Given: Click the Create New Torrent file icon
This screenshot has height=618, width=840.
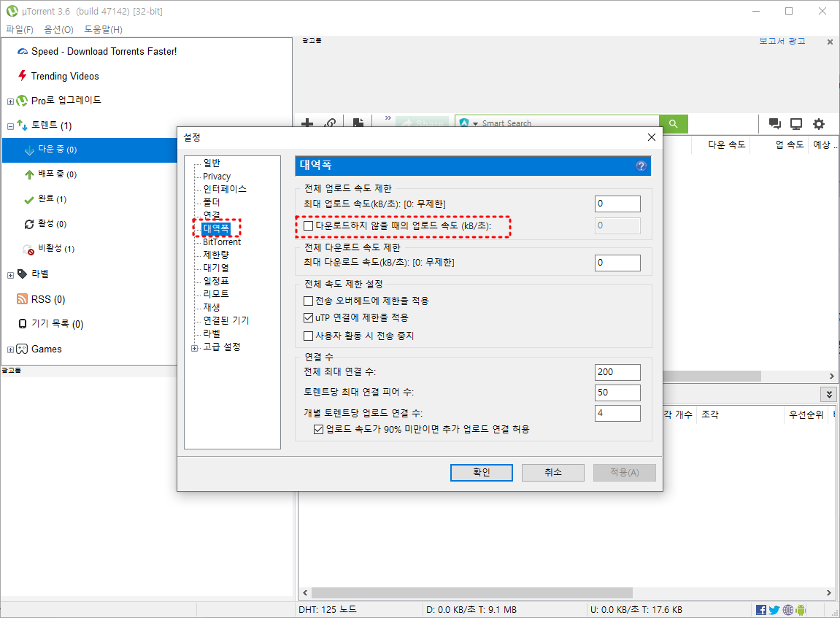Looking at the screenshot, I should coord(358,123).
